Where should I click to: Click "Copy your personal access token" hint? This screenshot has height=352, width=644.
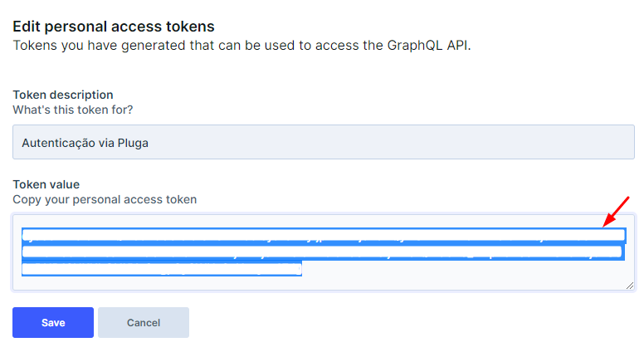(105, 199)
